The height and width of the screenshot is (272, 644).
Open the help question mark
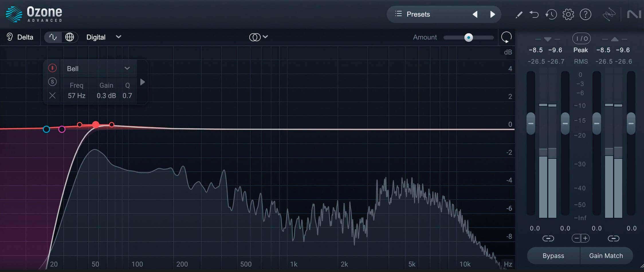pos(585,14)
